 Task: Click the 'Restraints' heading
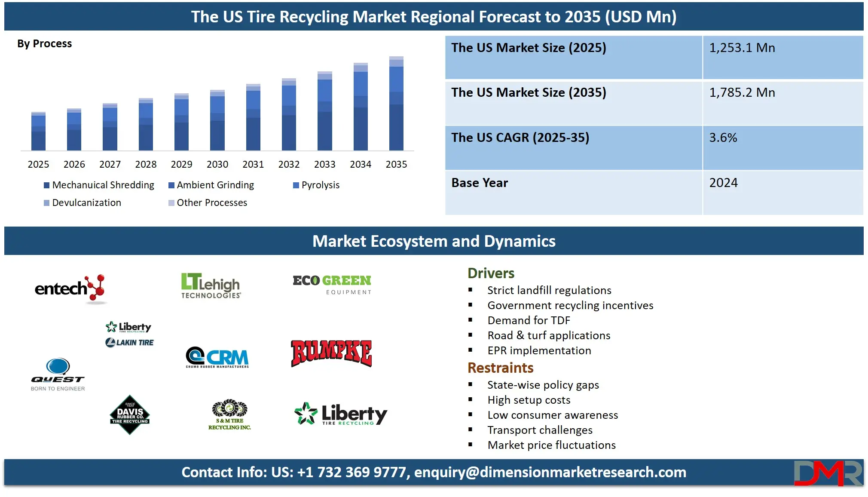coord(500,368)
